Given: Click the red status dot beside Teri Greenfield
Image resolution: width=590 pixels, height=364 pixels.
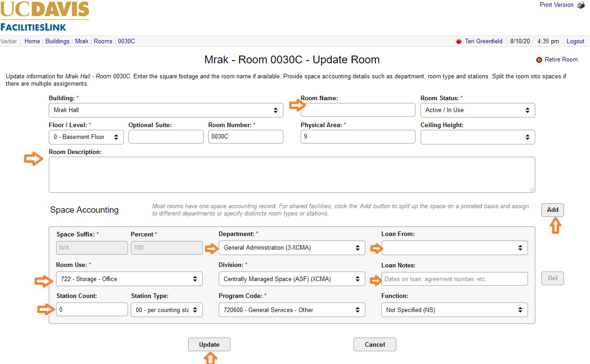Looking at the screenshot, I should 459,41.
